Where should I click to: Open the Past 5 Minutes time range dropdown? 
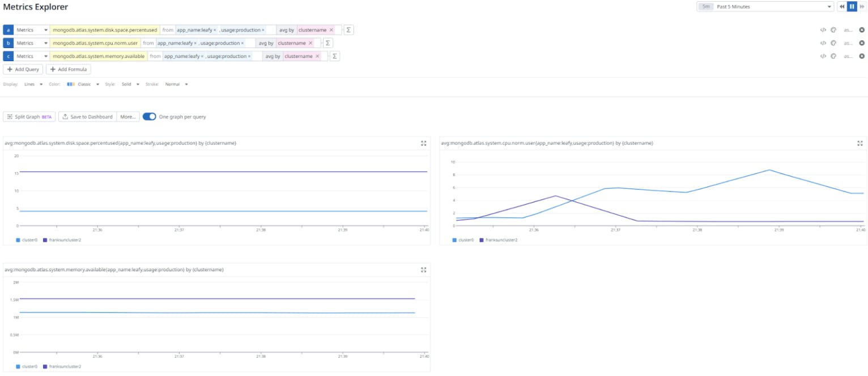(x=765, y=6)
